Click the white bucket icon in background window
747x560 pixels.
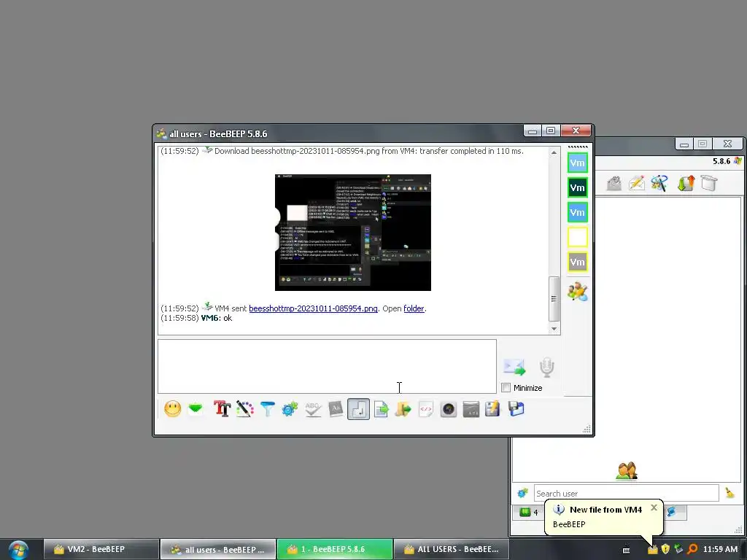(709, 183)
